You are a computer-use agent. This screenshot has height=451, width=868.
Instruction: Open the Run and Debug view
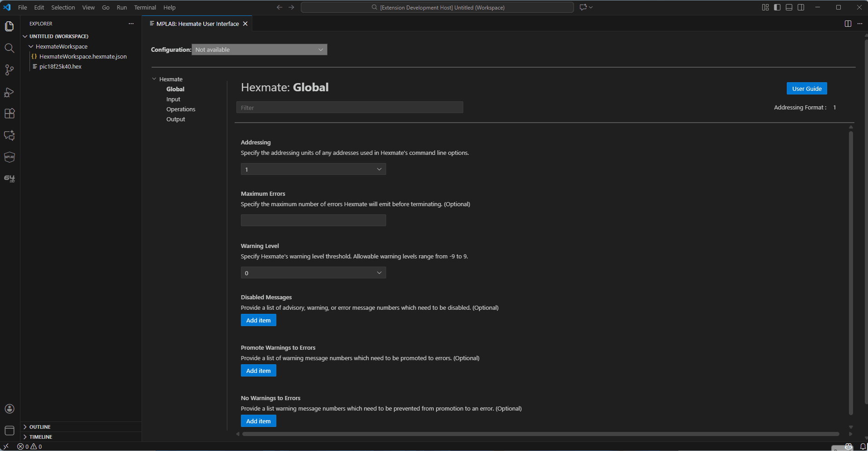pos(9,91)
